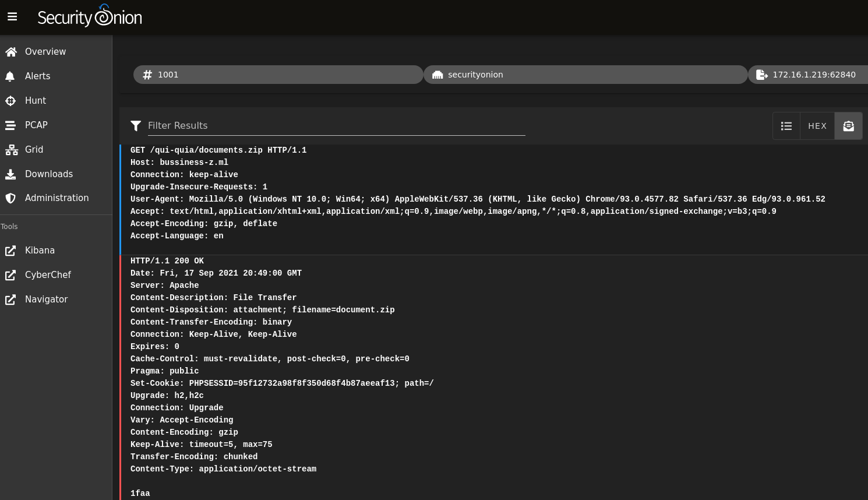Image resolution: width=868 pixels, height=500 pixels.
Task: Open PCAP list icon
Action: (x=10, y=125)
